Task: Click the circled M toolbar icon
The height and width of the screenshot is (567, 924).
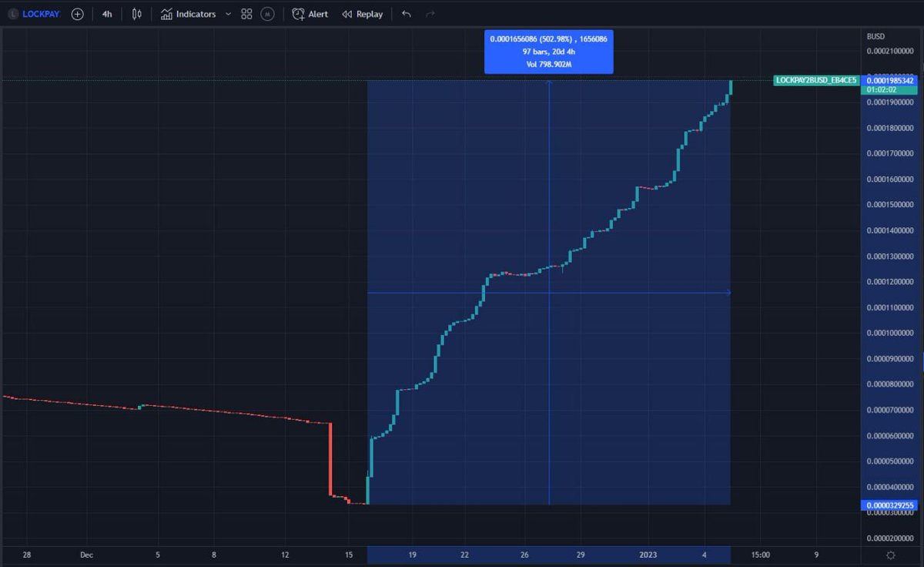Action: (x=267, y=14)
